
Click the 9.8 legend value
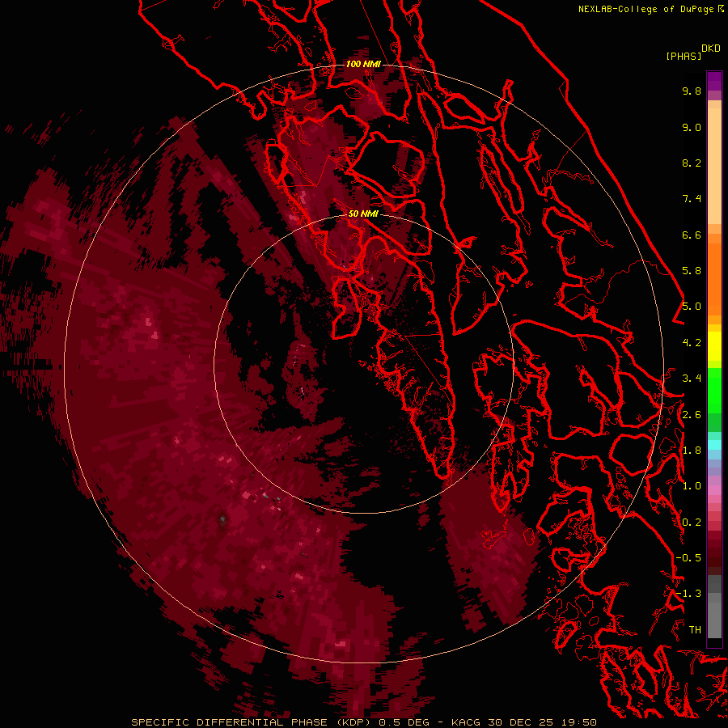point(692,91)
